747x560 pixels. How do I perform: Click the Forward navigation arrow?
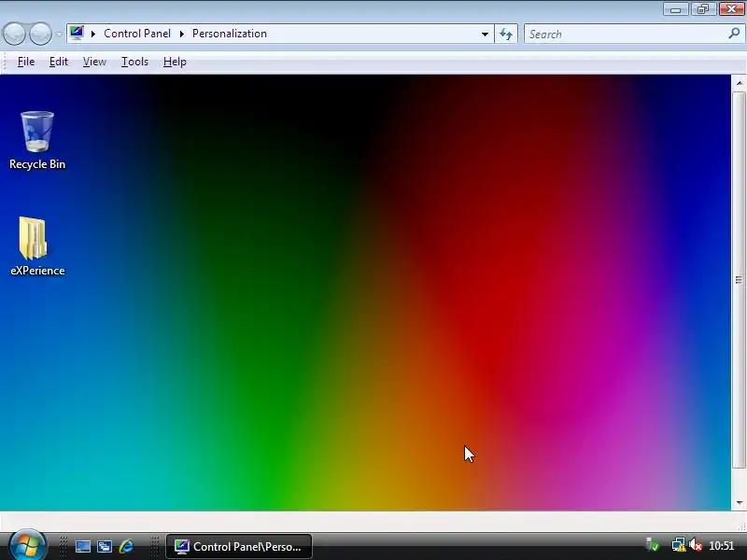(x=40, y=34)
